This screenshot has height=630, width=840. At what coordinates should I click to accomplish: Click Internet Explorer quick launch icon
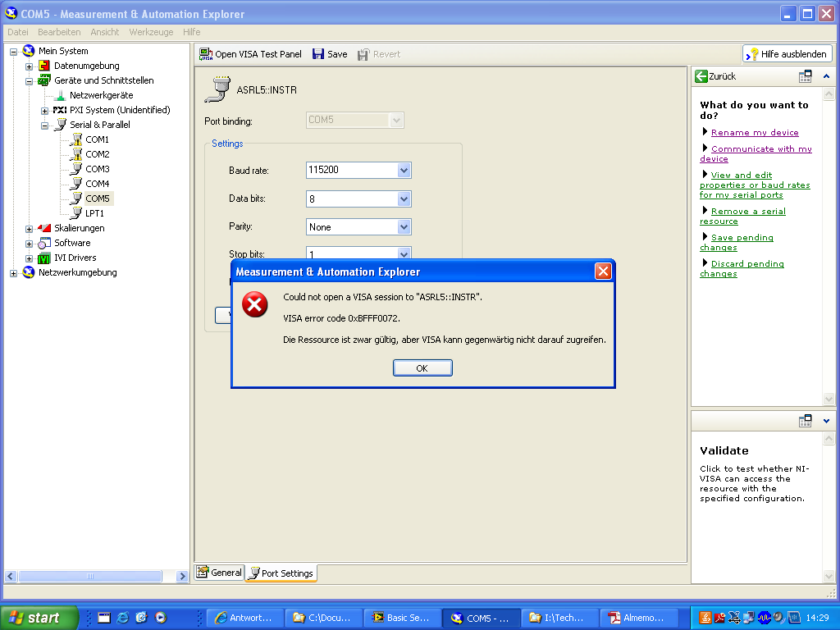coord(123,618)
